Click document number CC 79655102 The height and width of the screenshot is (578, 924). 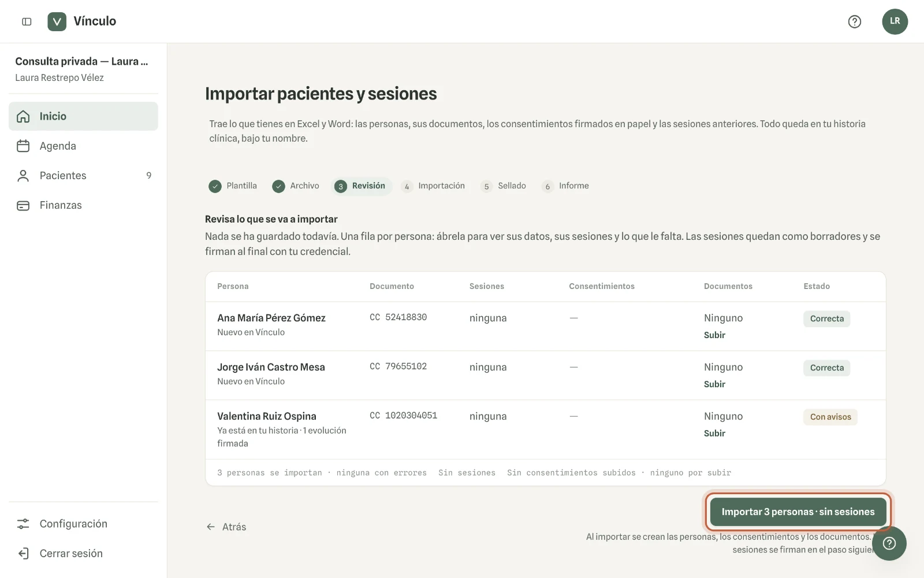398,366
